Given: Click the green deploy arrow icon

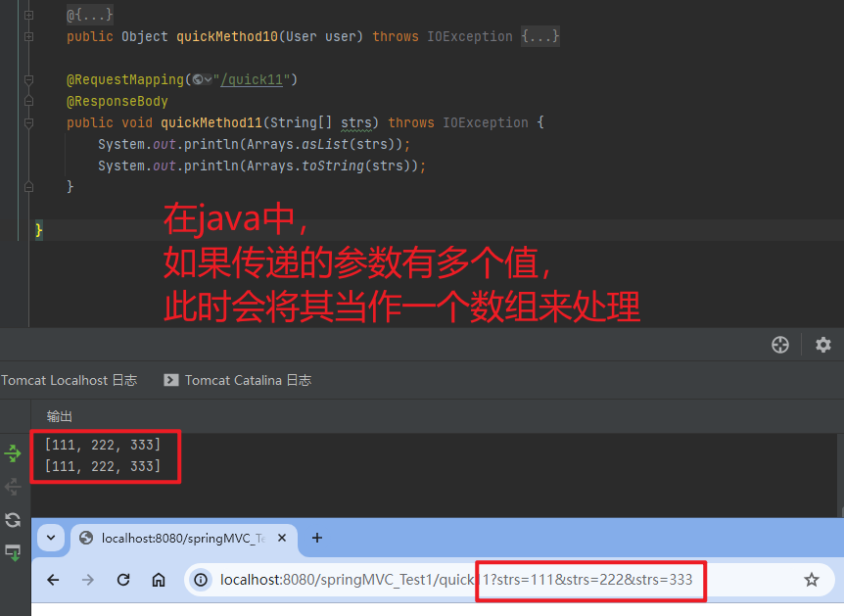Looking at the screenshot, I should [13, 453].
